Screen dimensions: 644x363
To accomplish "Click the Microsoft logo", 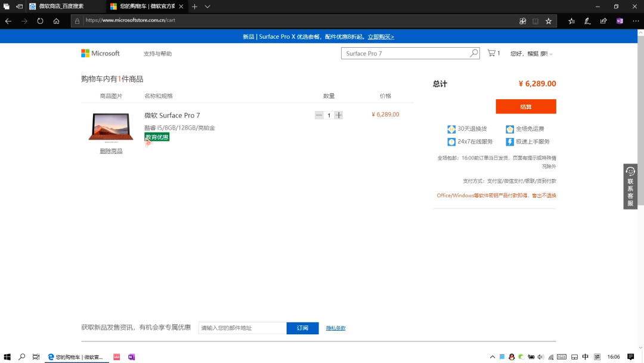I will (100, 54).
